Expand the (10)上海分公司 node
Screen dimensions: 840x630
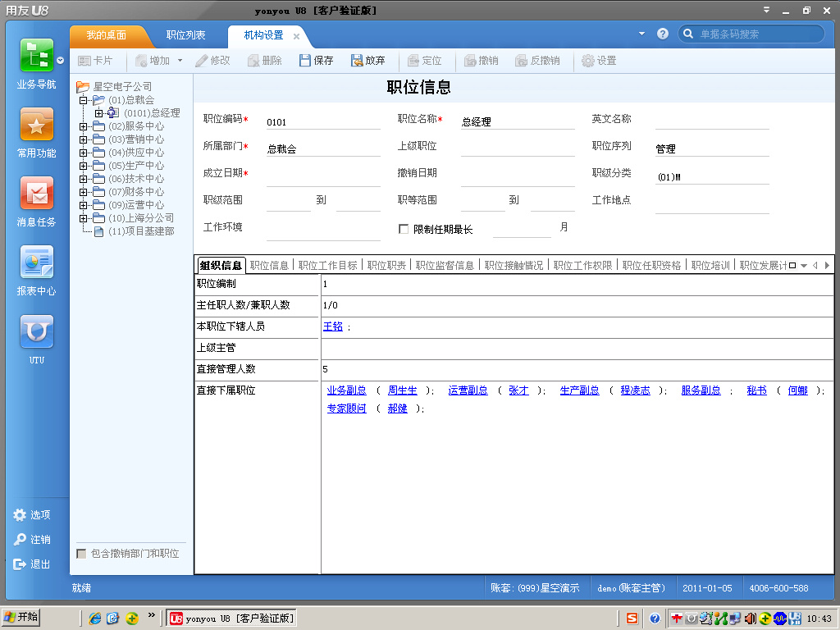(x=83, y=218)
